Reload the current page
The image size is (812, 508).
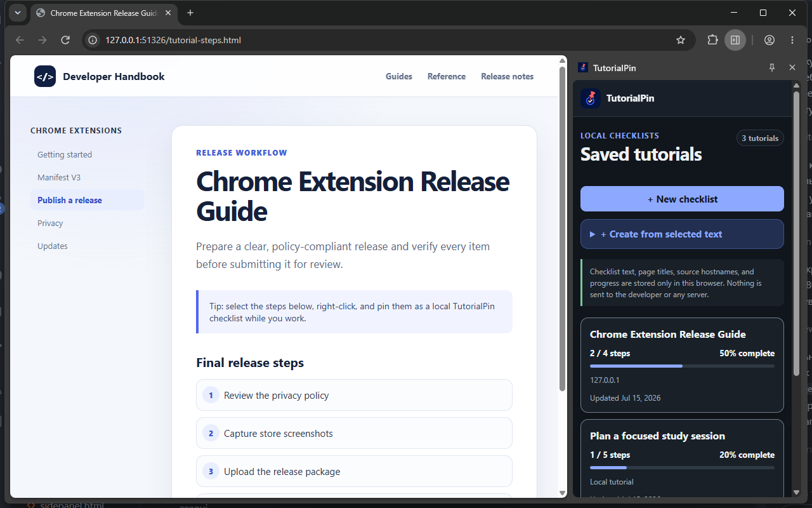(65, 40)
